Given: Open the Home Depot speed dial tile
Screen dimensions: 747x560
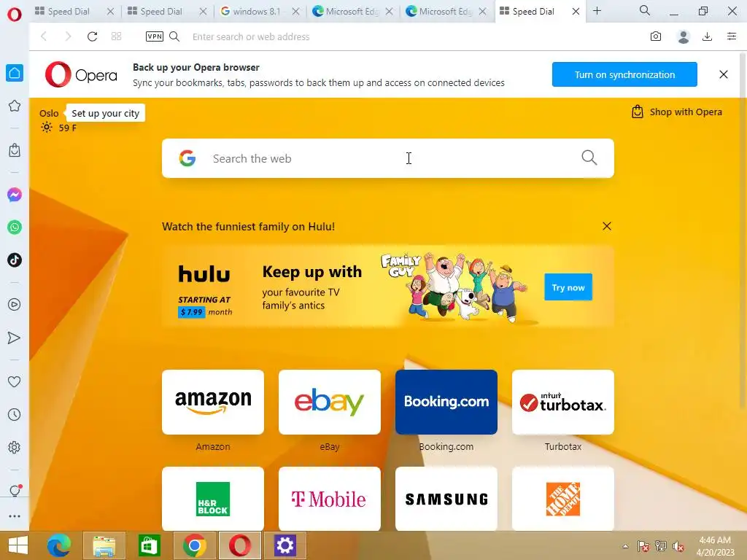Looking at the screenshot, I should point(563,499).
